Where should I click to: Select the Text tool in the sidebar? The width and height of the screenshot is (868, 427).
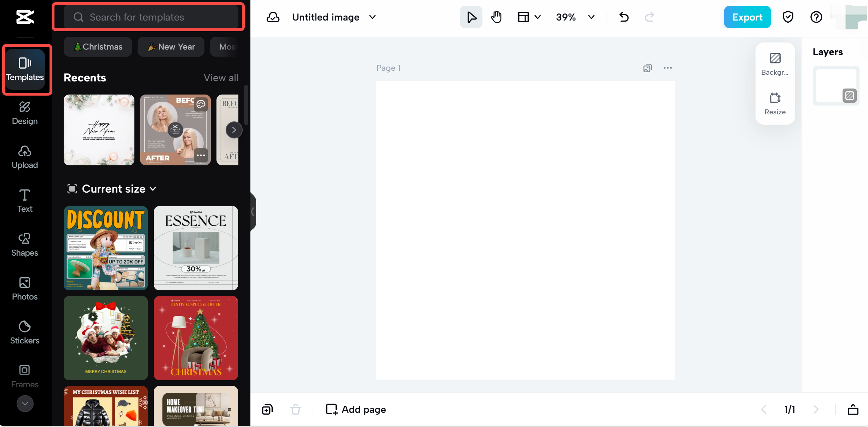pos(25,200)
